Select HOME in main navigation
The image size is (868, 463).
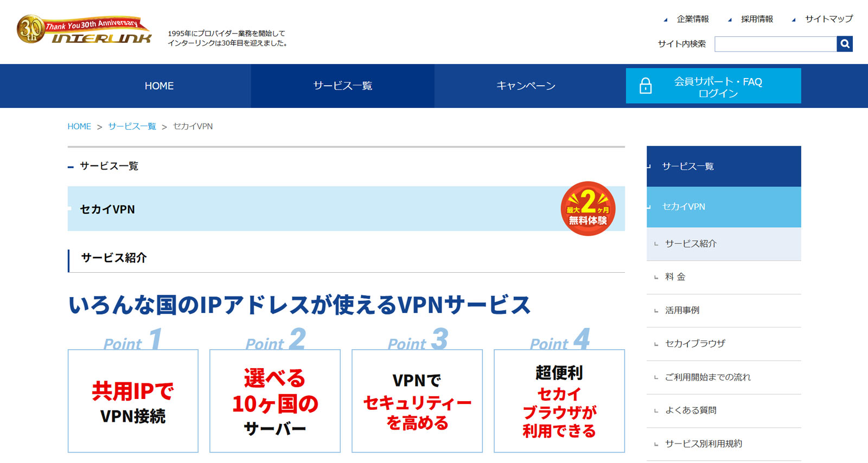(159, 86)
